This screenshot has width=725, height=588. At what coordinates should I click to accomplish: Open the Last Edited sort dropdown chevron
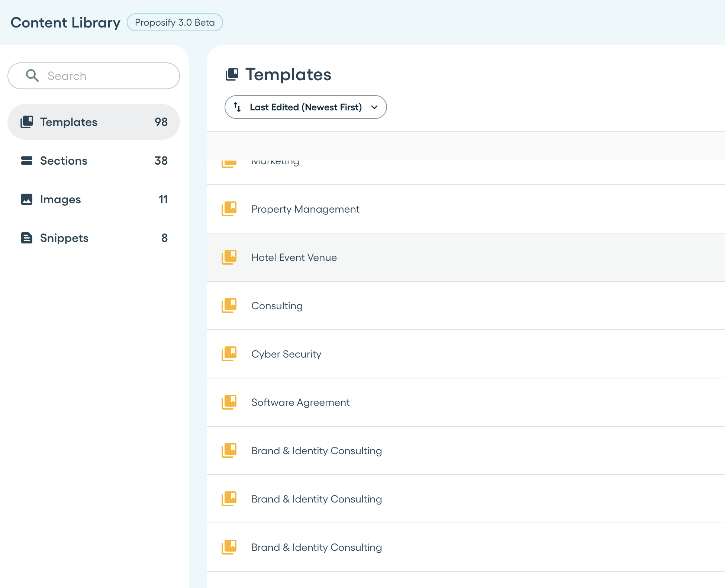[x=374, y=107]
